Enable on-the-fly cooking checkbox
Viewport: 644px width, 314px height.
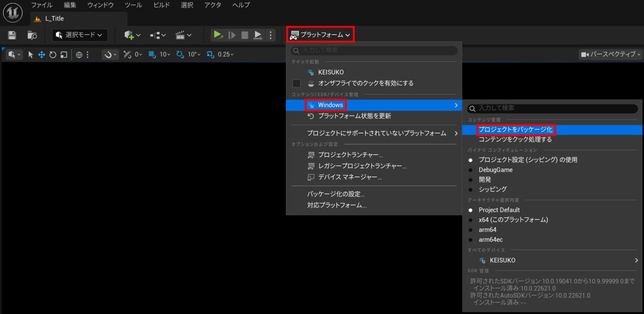[297, 84]
